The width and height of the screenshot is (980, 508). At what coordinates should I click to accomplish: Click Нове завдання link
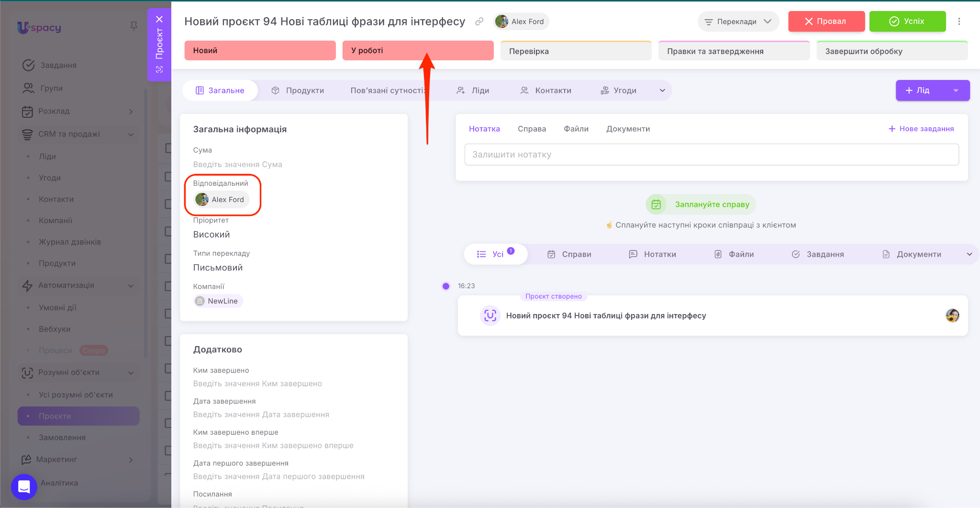(x=921, y=129)
